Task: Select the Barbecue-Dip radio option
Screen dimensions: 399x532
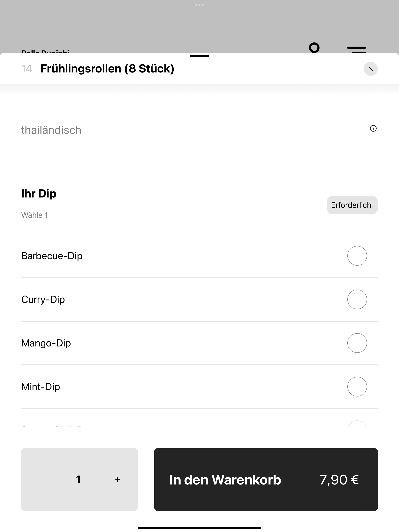Action: [x=357, y=256]
